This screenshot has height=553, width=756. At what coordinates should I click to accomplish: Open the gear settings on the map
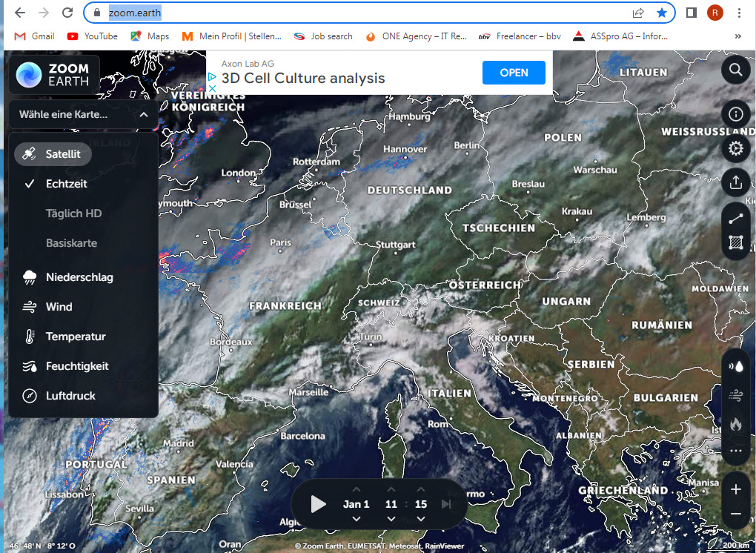click(736, 148)
